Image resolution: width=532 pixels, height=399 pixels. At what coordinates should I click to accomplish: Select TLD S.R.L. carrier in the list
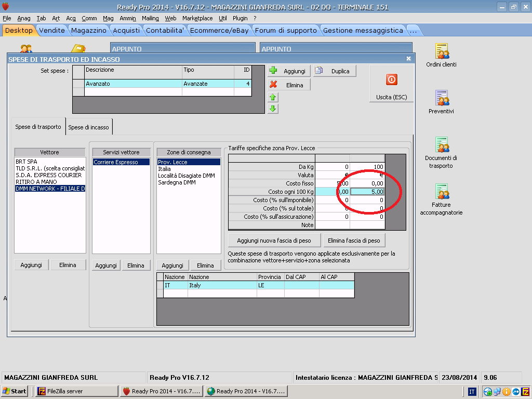point(50,168)
